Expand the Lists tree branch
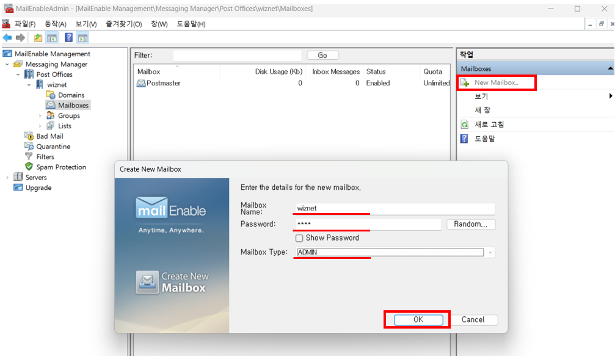Screen dimensions: 615x364 40,126
